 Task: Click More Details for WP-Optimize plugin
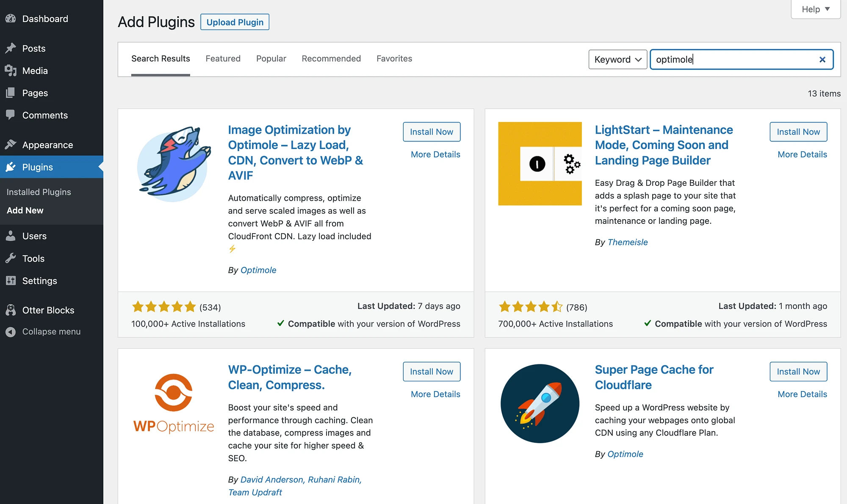(x=435, y=394)
